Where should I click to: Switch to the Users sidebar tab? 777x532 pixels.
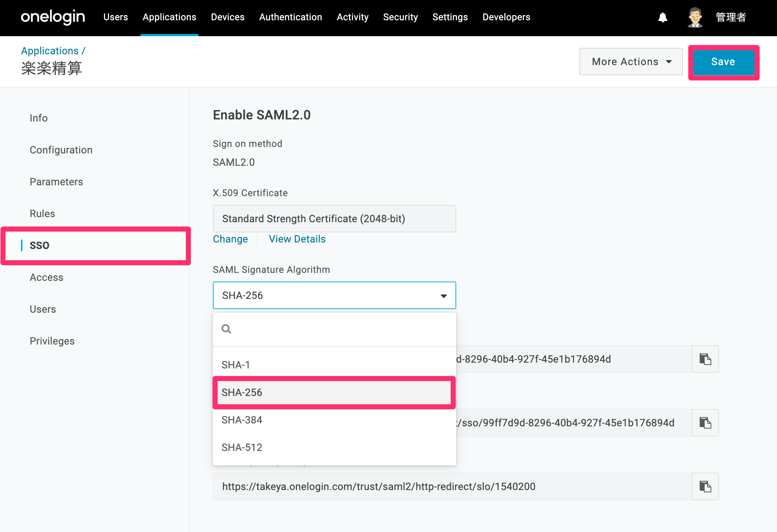point(43,309)
